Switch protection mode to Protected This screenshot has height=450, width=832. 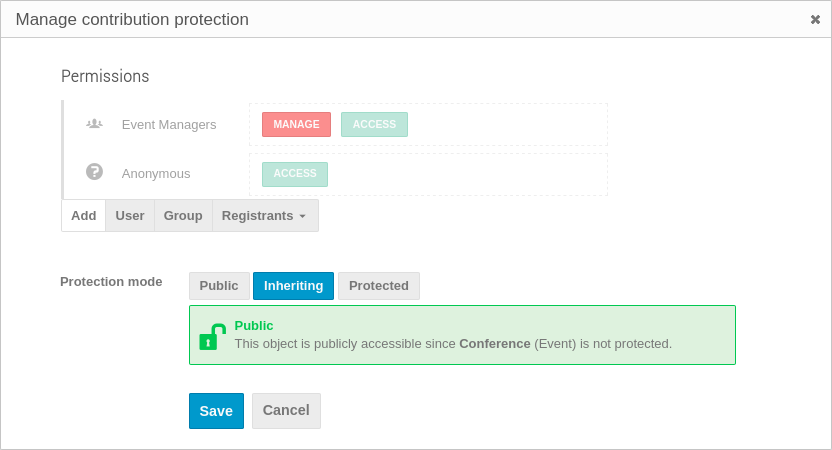tap(378, 286)
